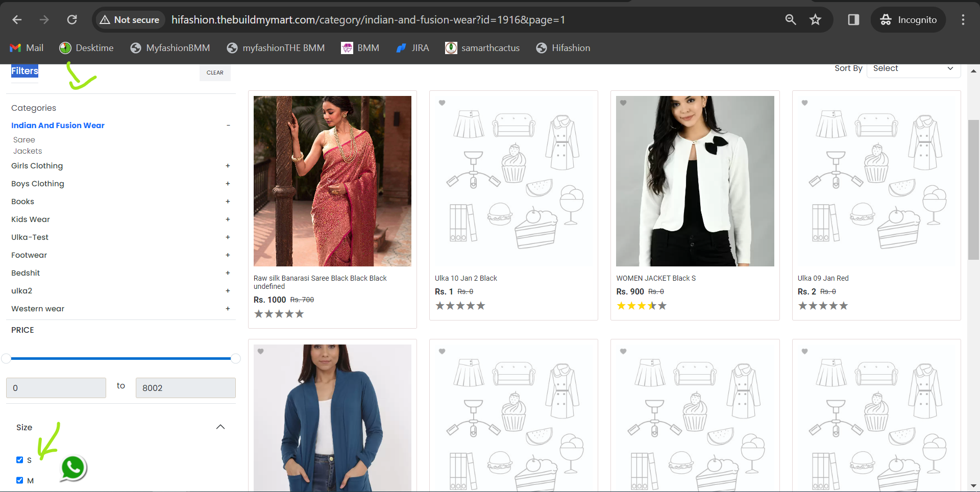Screen dimensions: 980x492
Task: Click the page vertical scrollbar
Action: tap(973, 190)
